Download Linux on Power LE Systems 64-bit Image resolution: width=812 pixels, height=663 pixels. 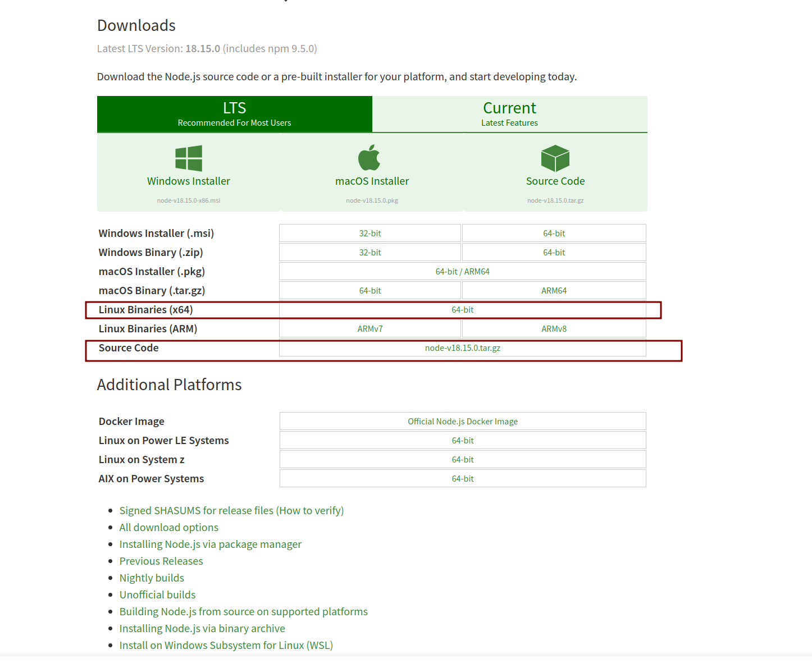coord(463,440)
